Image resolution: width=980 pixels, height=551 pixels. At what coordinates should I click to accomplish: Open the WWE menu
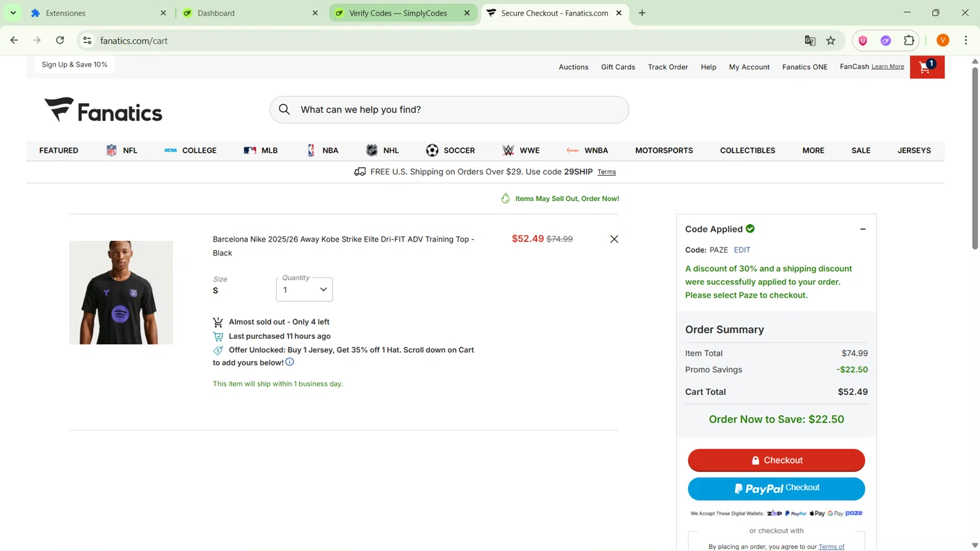(521, 151)
